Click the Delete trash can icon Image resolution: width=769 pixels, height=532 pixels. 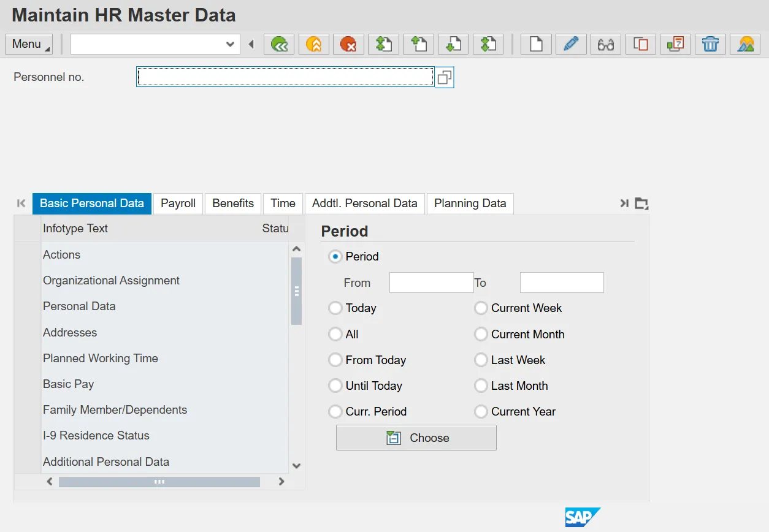[710, 44]
